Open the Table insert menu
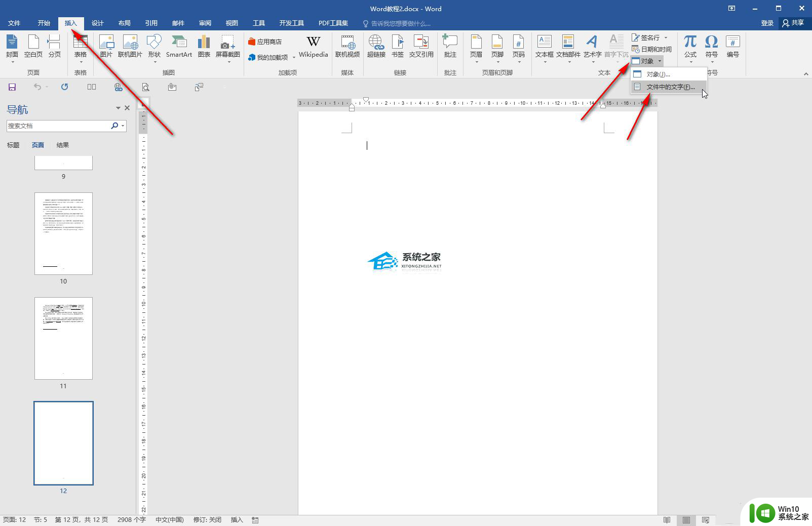Viewport: 812px width, 526px height. [x=81, y=48]
